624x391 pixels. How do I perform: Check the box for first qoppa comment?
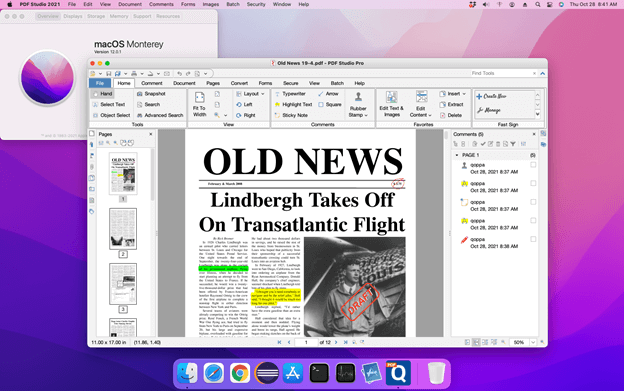[533, 165]
